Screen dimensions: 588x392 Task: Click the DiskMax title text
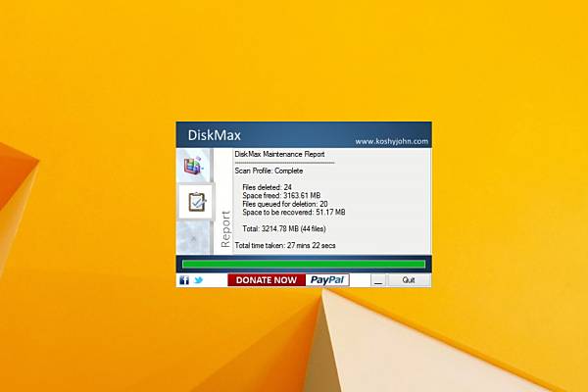(214, 135)
